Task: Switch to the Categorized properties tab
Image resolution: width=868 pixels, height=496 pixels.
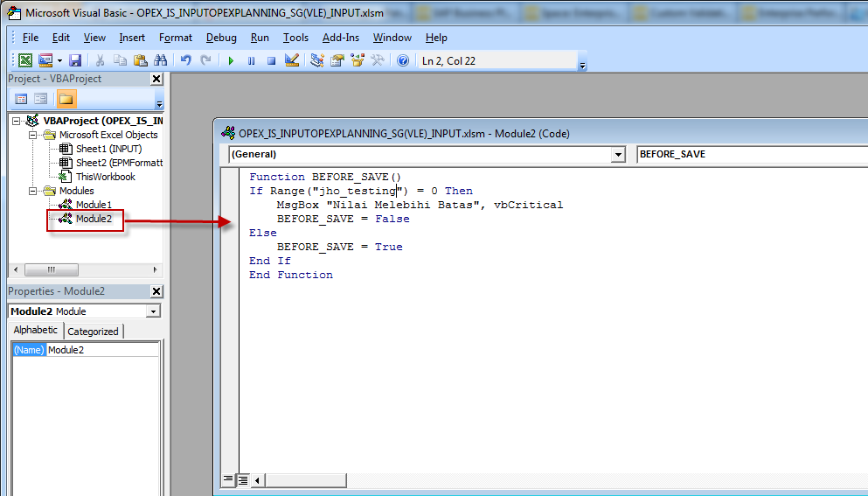Action: point(93,332)
